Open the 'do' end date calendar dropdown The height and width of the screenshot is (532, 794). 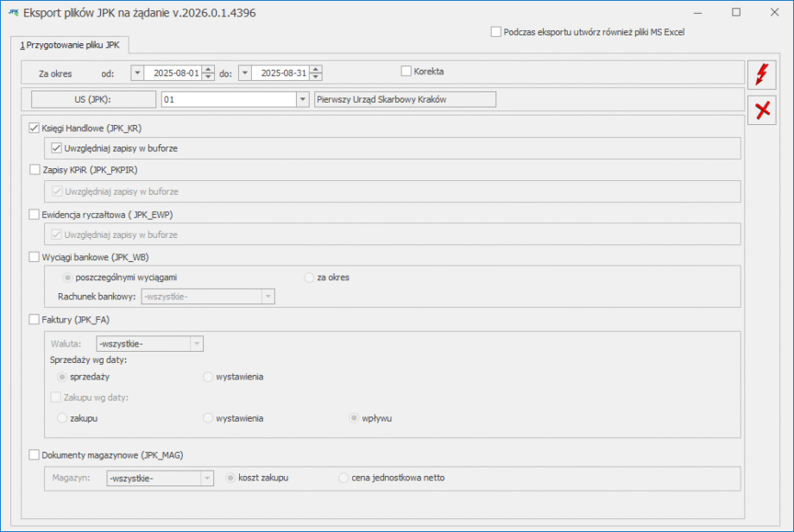(x=245, y=74)
